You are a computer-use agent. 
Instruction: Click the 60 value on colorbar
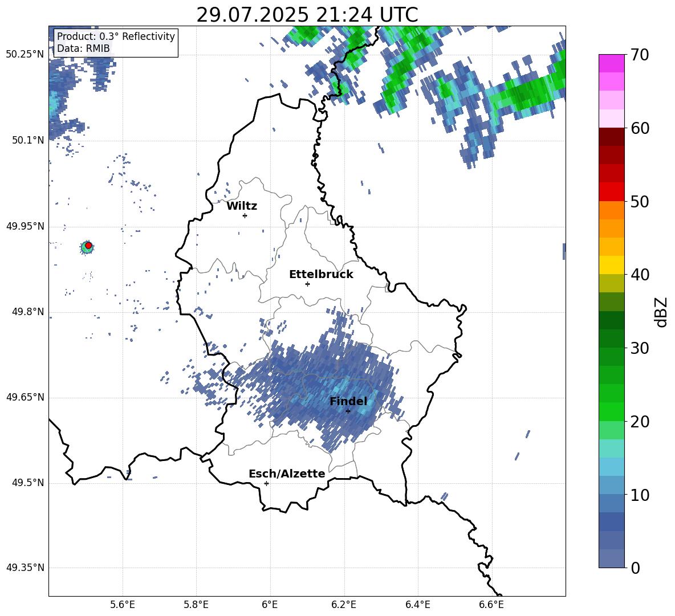[x=640, y=128]
